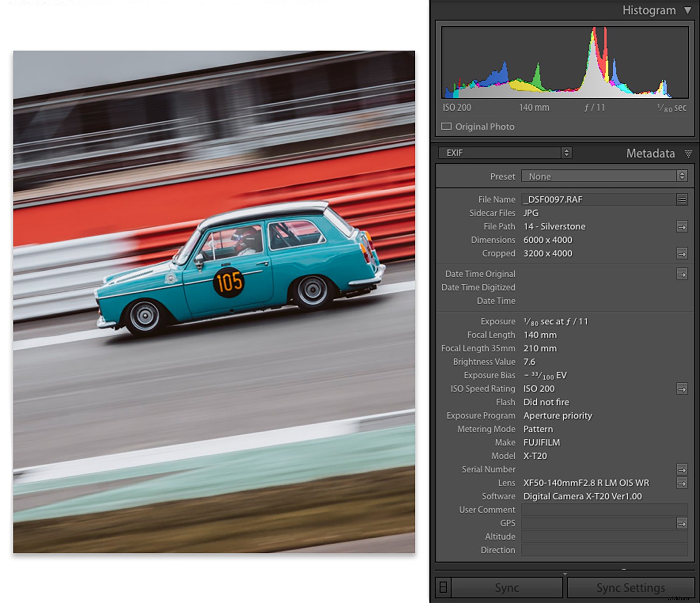Screen dimensions: 700x603
Task: Click the arrow icon next to the GPS field
Action: [x=682, y=523]
